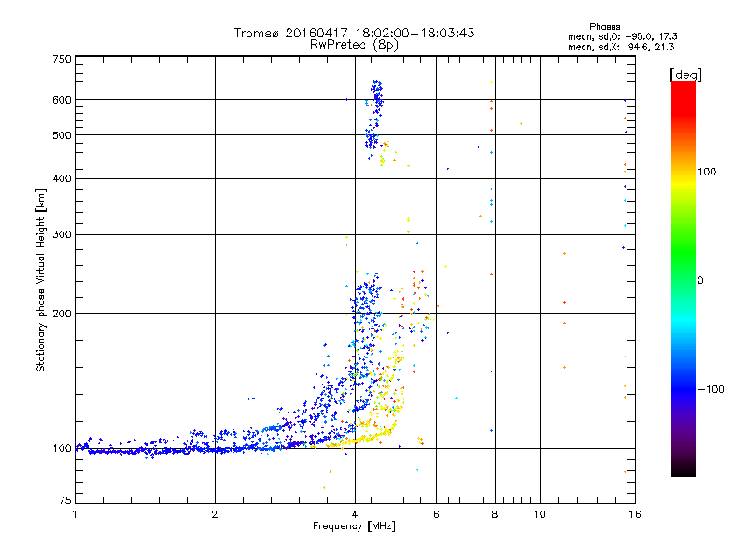The image size is (747, 560).
Task: Click the 'Phases' header label
Action: [x=604, y=27]
